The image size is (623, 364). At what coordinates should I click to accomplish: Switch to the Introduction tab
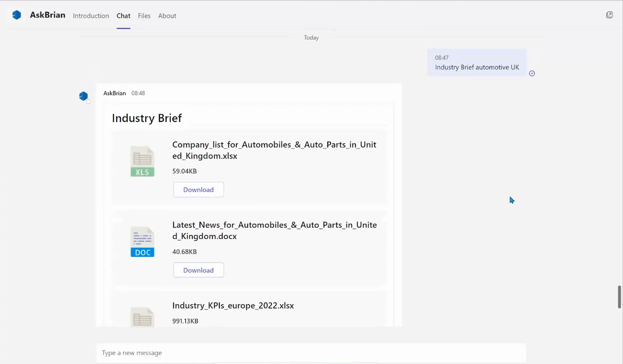[91, 16]
